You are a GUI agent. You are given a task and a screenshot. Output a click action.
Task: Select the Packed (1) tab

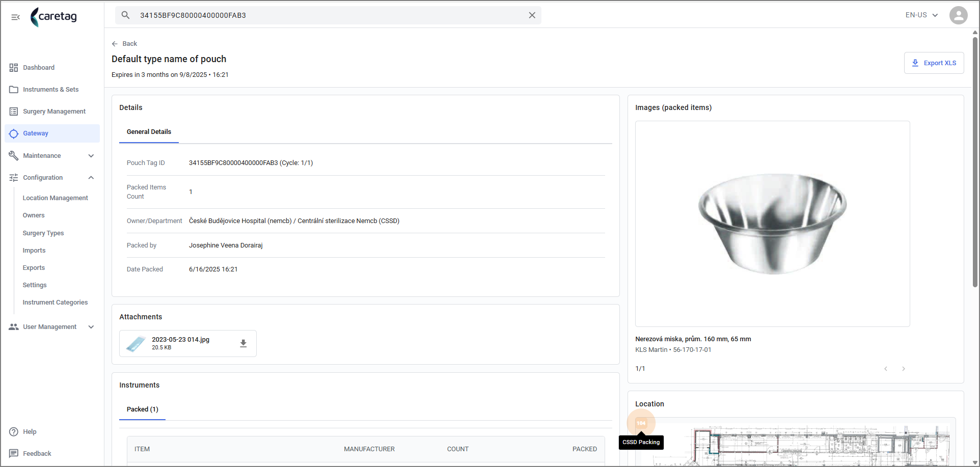click(x=142, y=409)
